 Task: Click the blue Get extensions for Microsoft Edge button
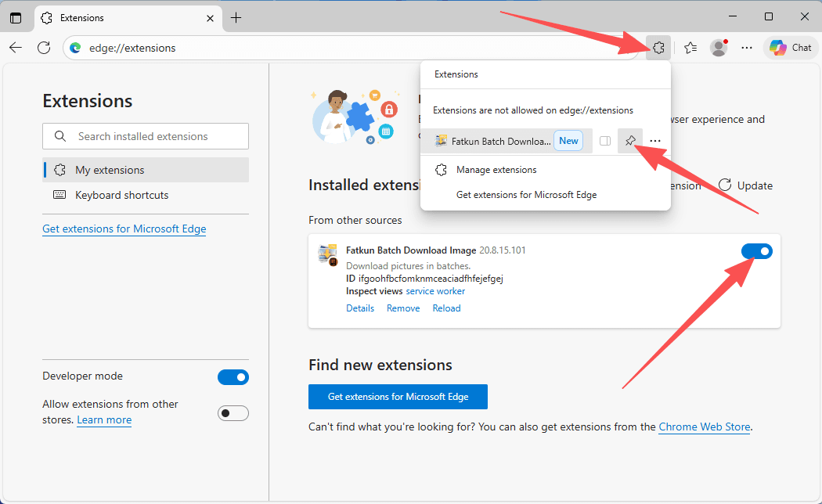pos(398,397)
